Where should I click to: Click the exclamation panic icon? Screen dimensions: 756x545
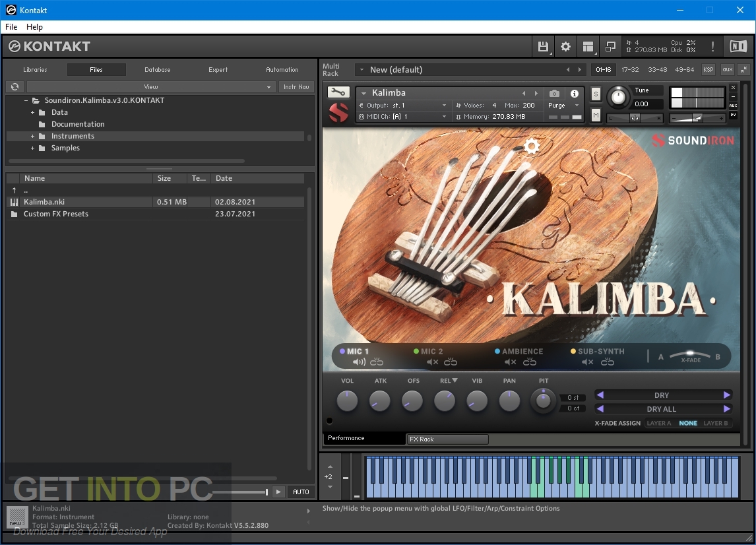(712, 46)
